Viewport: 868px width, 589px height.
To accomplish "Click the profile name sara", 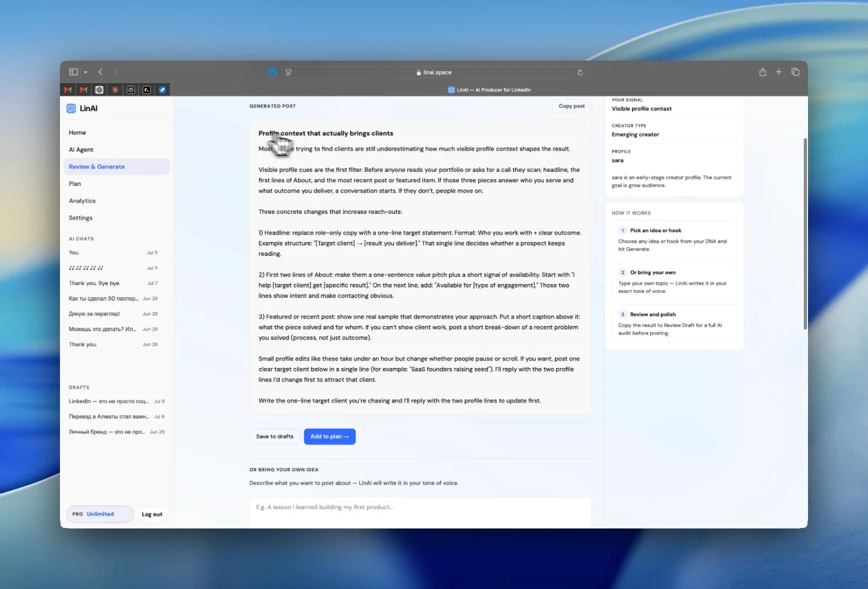I will point(617,161).
